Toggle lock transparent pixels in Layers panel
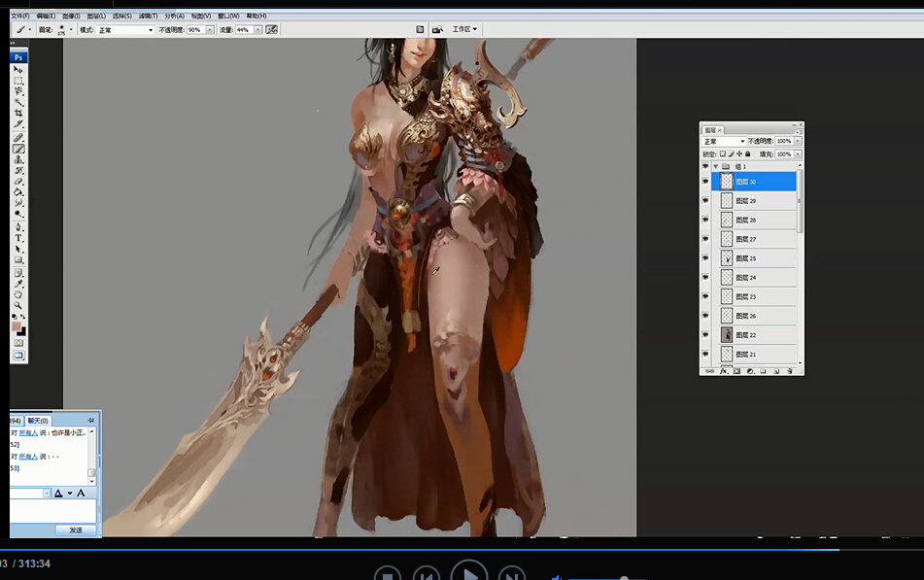Image resolution: width=924 pixels, height=580 pixels. tap(722, 154)
